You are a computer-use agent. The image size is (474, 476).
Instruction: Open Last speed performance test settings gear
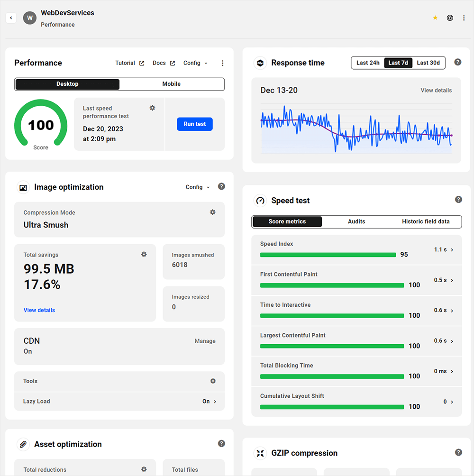click(152, 108)
